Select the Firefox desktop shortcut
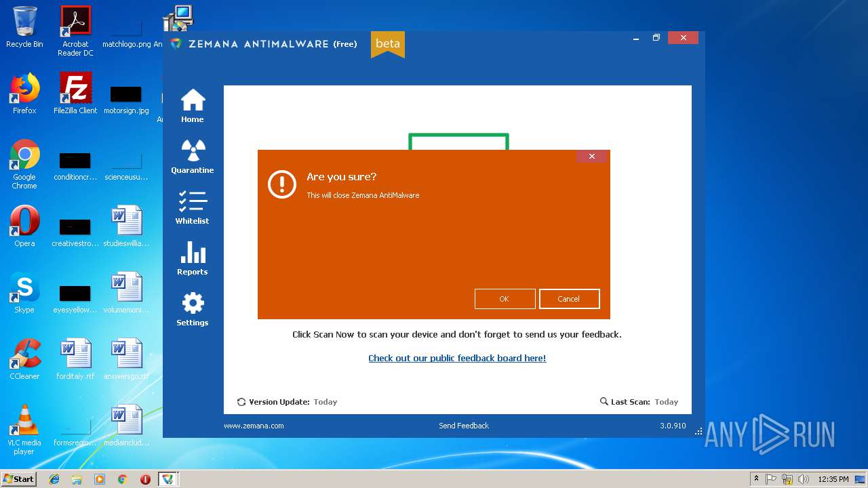868x488 pixels. [x=24, y=94]
